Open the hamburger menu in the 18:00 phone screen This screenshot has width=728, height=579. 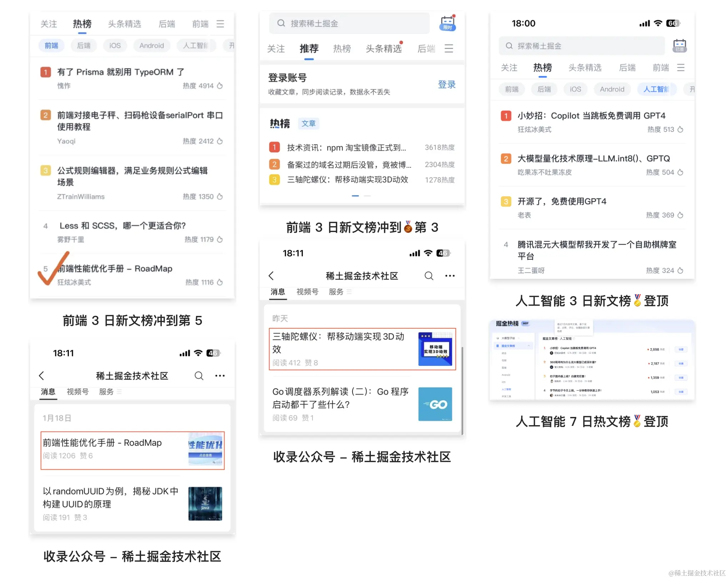point(681,67)
